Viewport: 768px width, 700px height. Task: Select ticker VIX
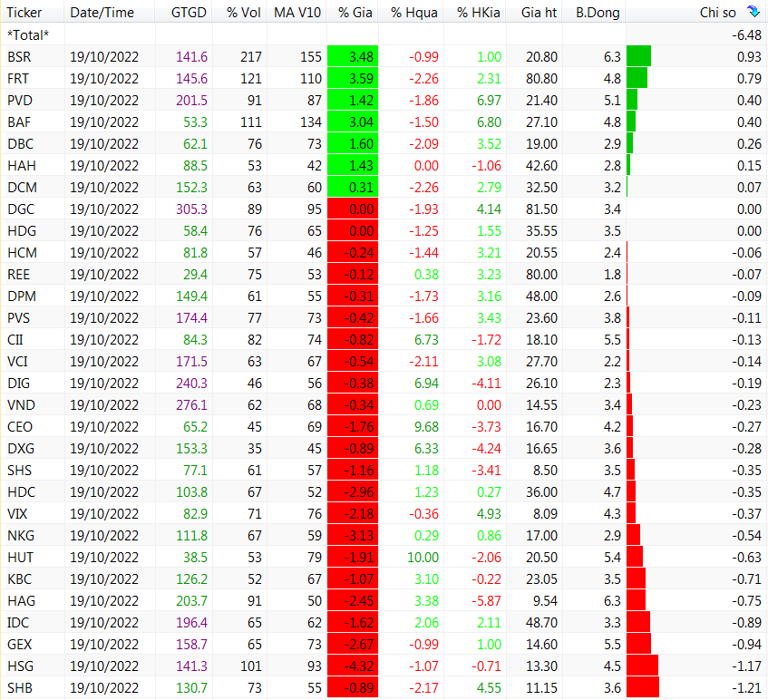17,514
